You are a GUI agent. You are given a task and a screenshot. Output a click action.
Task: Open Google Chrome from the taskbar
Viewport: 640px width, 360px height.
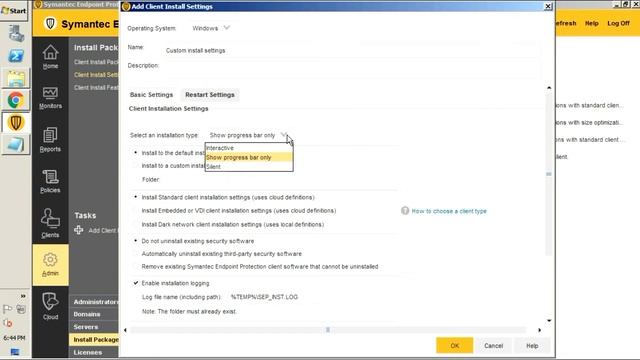(16, 100)
